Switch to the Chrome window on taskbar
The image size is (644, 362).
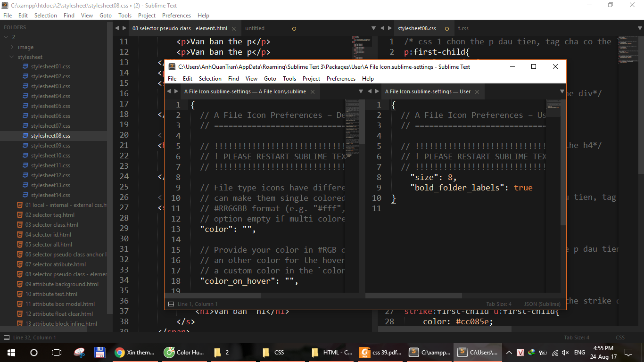pyautogui.click(x=135, y=352)
